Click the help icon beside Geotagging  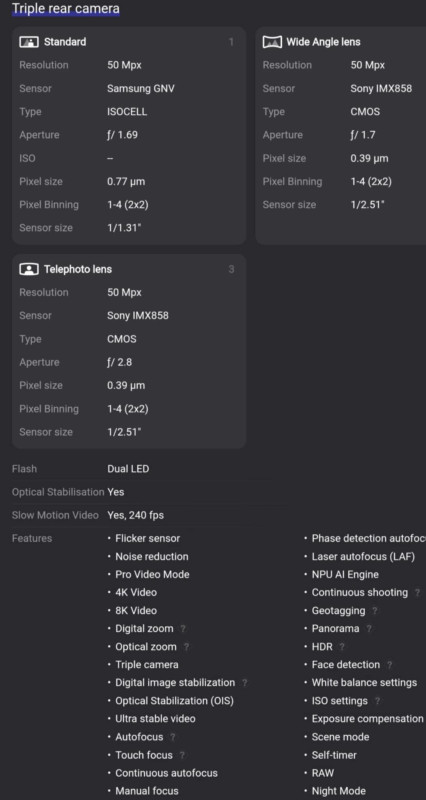tap(375, 611)
